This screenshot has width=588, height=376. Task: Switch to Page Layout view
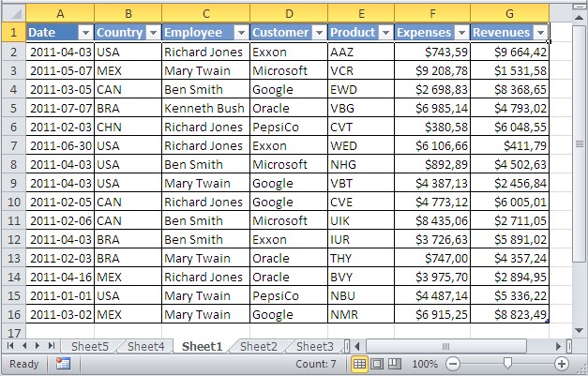click(377, 364)
